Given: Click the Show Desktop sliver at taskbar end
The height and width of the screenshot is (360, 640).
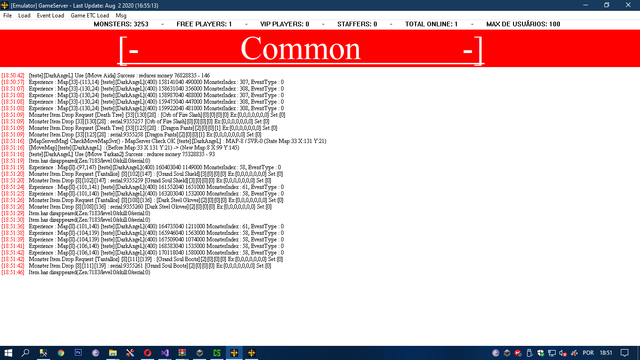Looking at the screenshot, I should coord(638,353).
